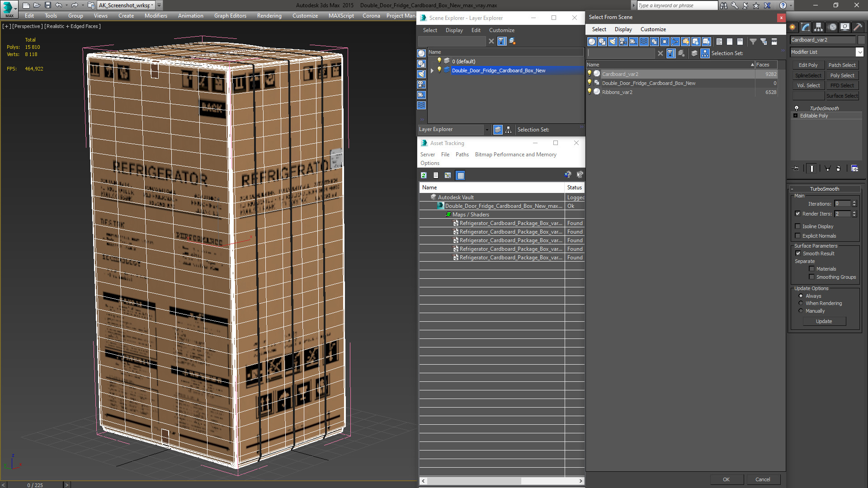Click Sort by Layer icon in Select From Scene

(694, 53)
